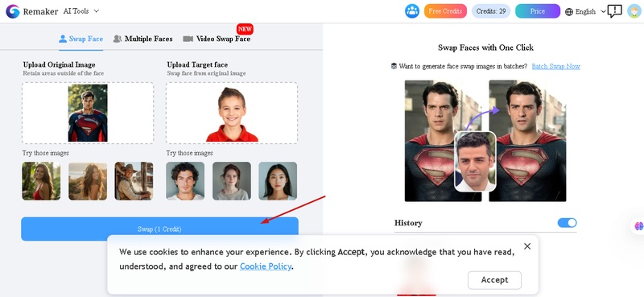Open the Cookie Policy link
Image resolution: width=644 pixels, height=297 pixels.
point(266,266)
